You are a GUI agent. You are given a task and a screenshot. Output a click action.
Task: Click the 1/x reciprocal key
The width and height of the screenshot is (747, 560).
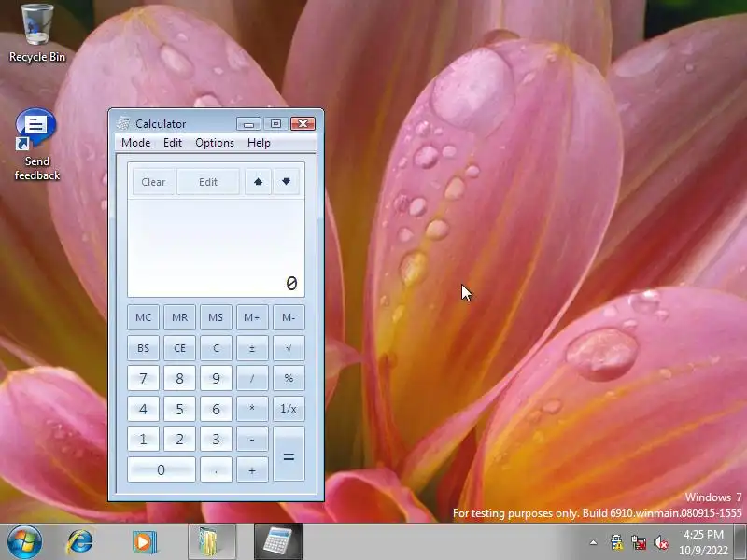pos(289,409)
